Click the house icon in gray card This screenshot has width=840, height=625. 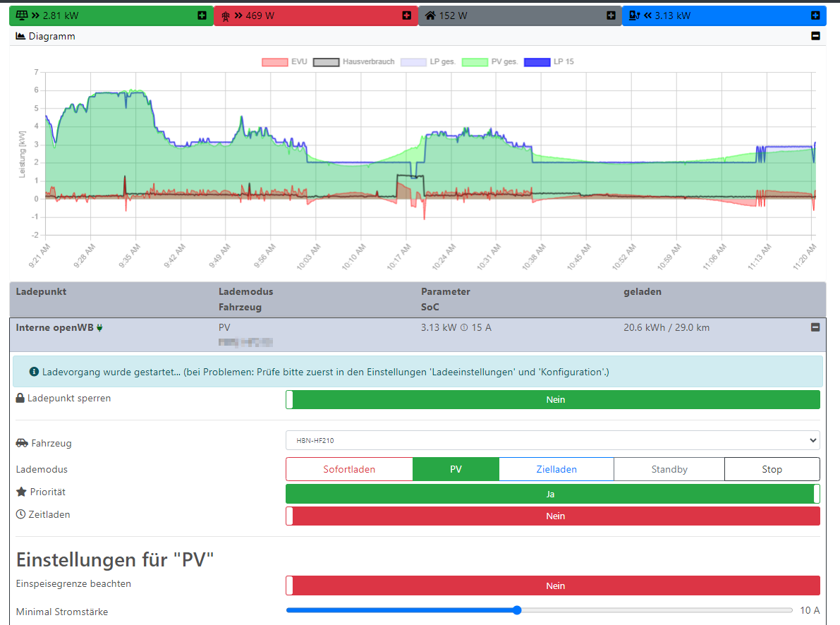(x=430, y=16)
